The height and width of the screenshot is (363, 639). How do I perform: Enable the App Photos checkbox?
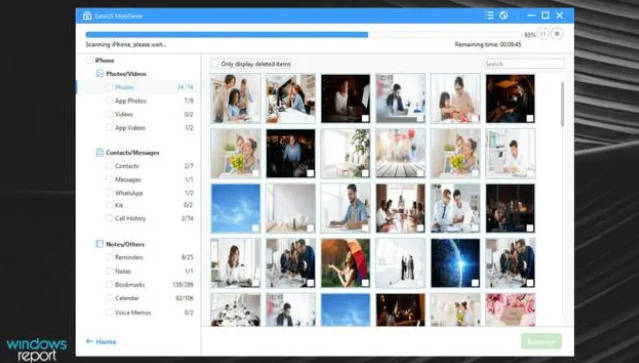109,101
